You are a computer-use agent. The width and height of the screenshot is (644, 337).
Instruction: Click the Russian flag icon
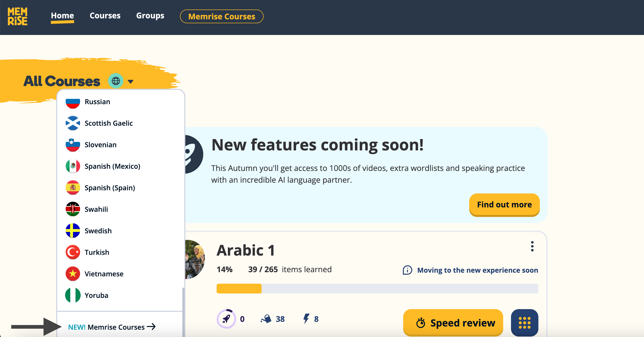click(73, 101)
